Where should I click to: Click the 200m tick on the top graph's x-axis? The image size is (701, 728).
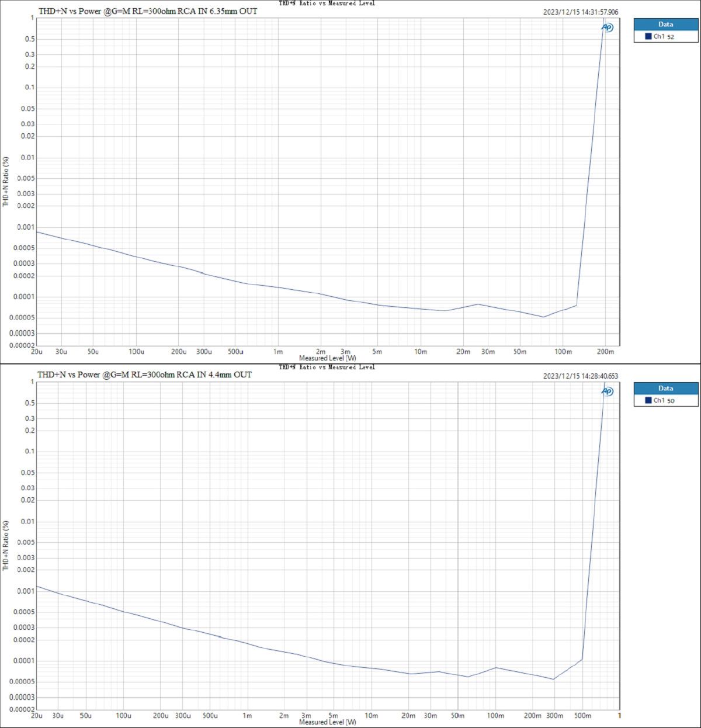(605, 352)
